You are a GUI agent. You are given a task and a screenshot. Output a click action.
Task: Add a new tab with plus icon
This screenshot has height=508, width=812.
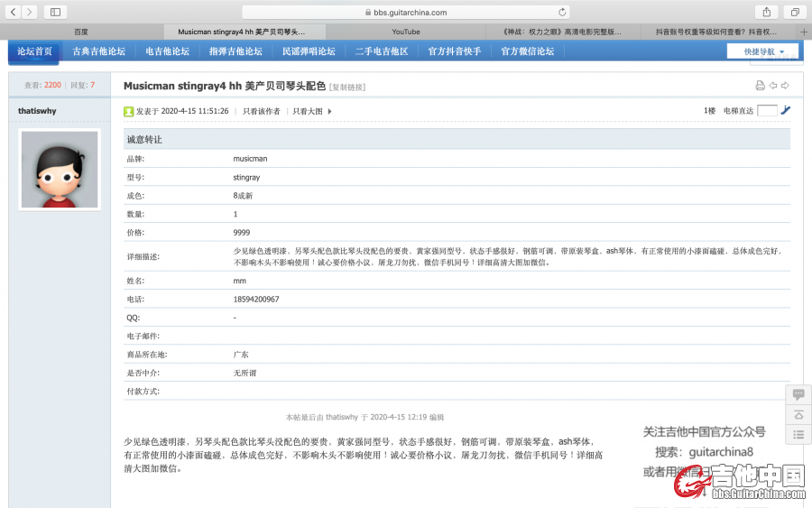804,32
